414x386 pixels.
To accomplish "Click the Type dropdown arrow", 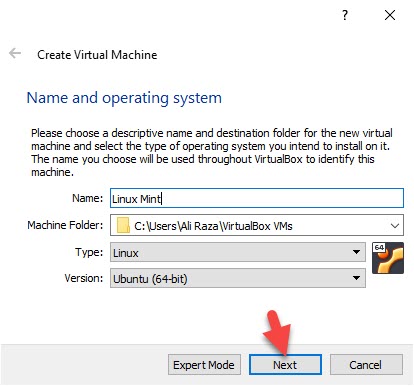I will [x=356, y=252].
